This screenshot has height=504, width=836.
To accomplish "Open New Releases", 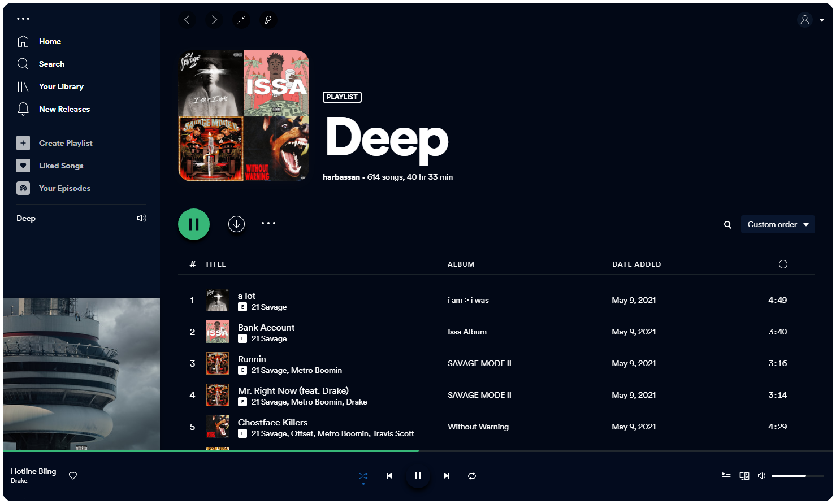I will click(64, 109).
